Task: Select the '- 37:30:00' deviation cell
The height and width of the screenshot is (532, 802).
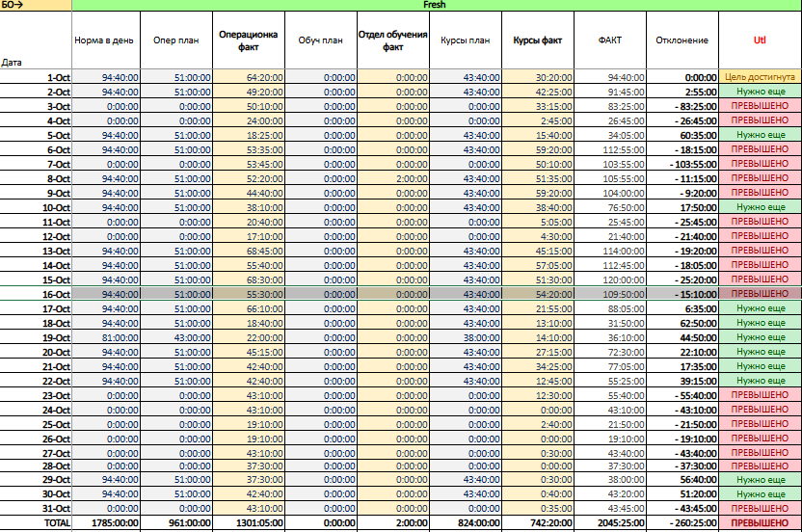Action: coord(682,466)
